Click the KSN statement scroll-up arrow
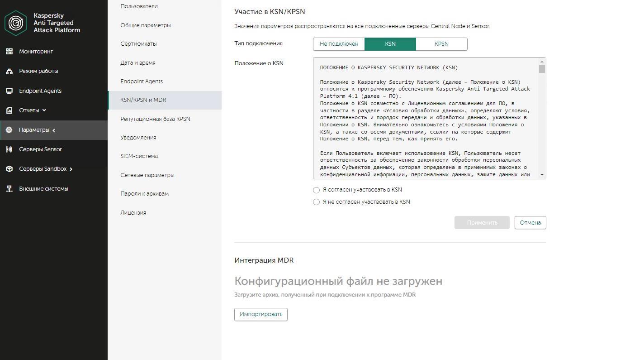This screenshot has width=644, height=360. coord(542,61)
